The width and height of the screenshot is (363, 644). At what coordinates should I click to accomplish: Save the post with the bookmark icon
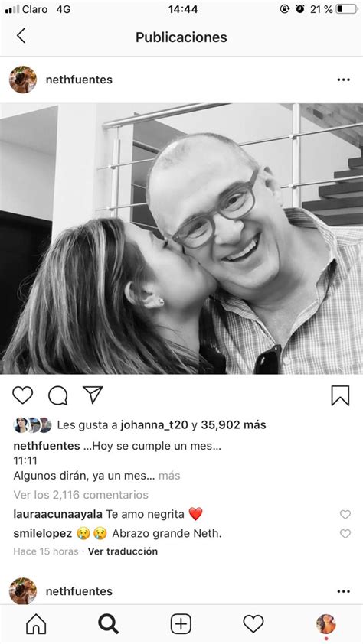click(340, 395)
